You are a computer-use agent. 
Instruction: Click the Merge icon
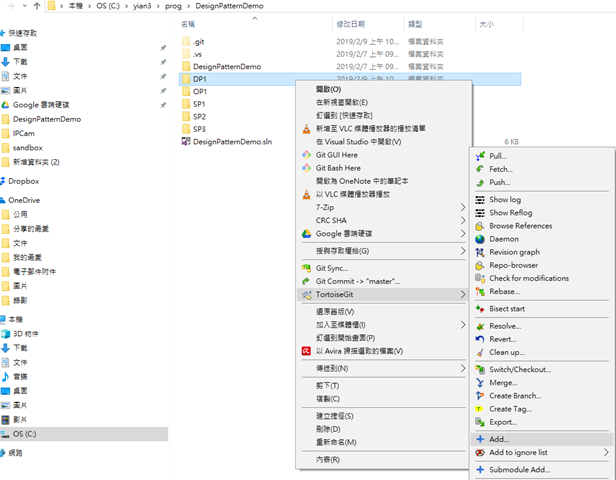pyautogui.click(x=480, y=383)
